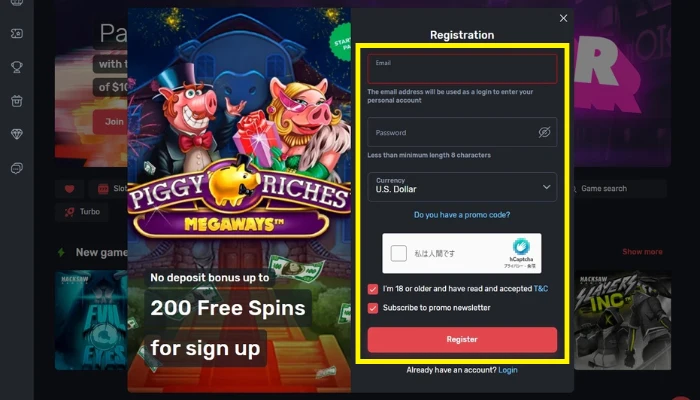Click the Email input field
This screenshot has height=400, width=700.
[x=462, y=69]
